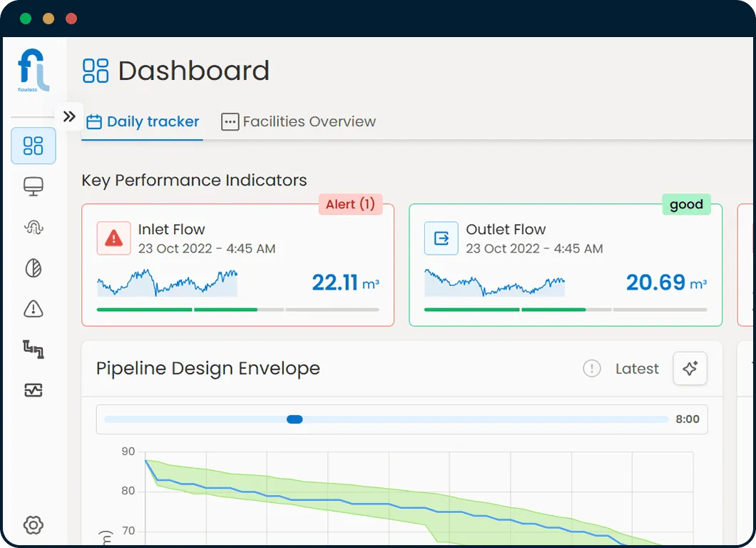This screenshot has height=548, width=756.
Task: Open the activity monitor chart icon in sidebar
Action: tap(34, 390)
